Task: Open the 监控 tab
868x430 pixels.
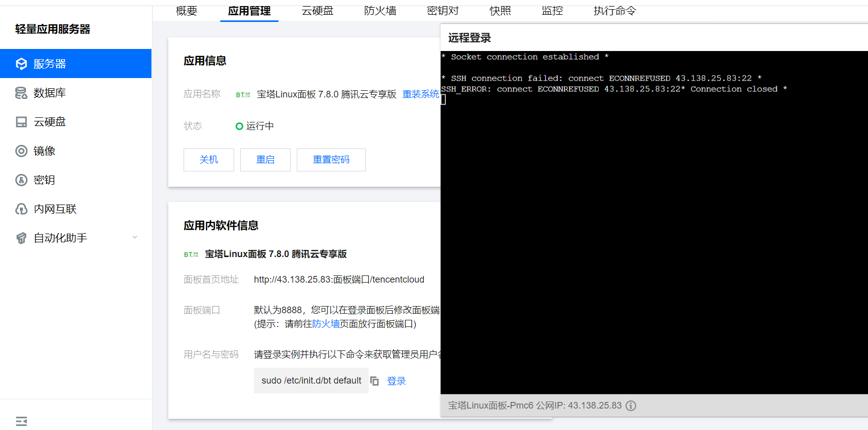Action: click(552, 11)
